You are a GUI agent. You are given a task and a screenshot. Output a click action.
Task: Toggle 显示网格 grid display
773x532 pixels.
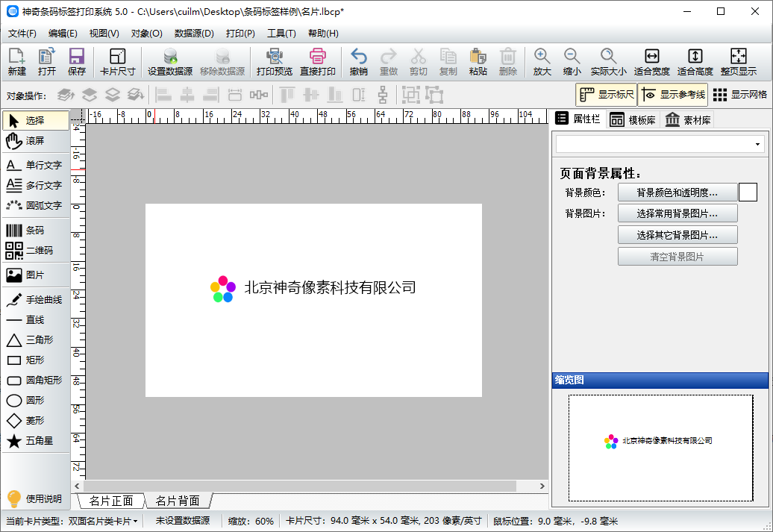click(740, 95)
